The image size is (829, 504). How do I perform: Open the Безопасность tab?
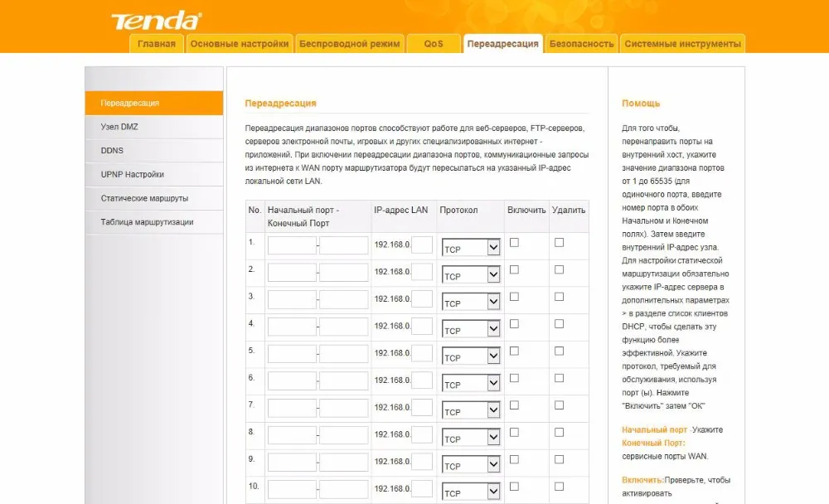click(582, 44)
